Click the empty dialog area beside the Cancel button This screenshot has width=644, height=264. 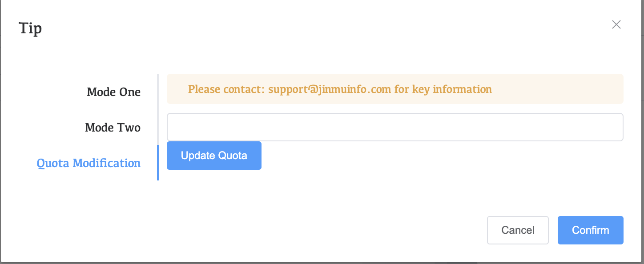[x=356, y=230]
